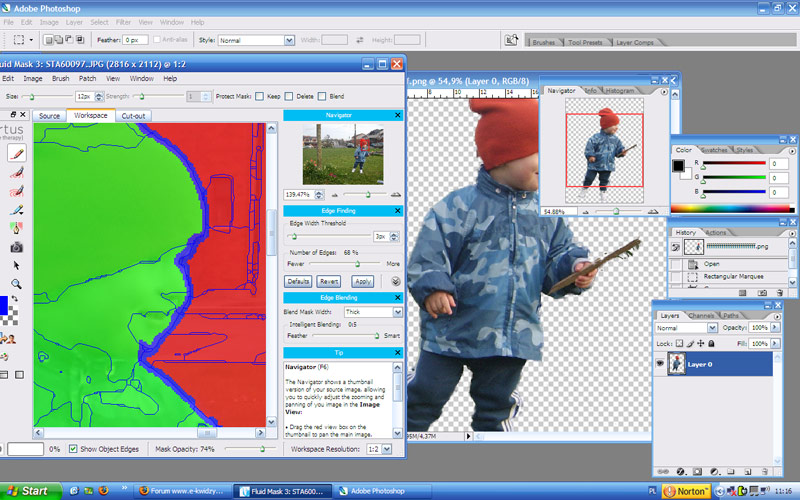Screen dimensions: 800x500
Task: Click the Defaults button in Edge Finding
Action: coord(298,282)
